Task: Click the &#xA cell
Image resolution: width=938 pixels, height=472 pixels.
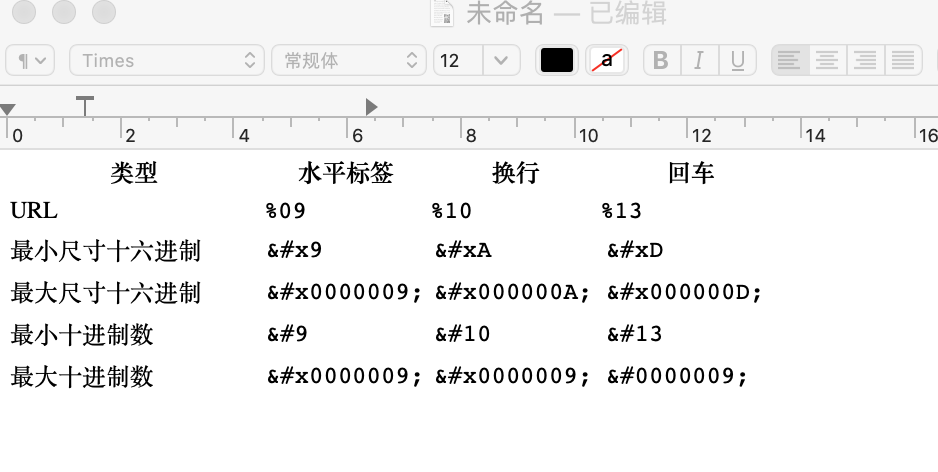Action: (x=464, y=250)
